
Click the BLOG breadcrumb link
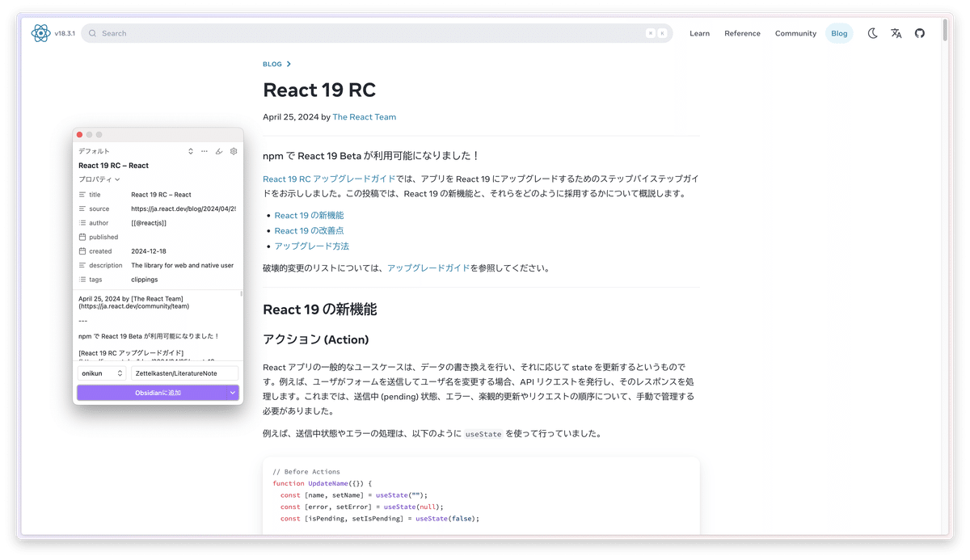[x=272, y=64]
